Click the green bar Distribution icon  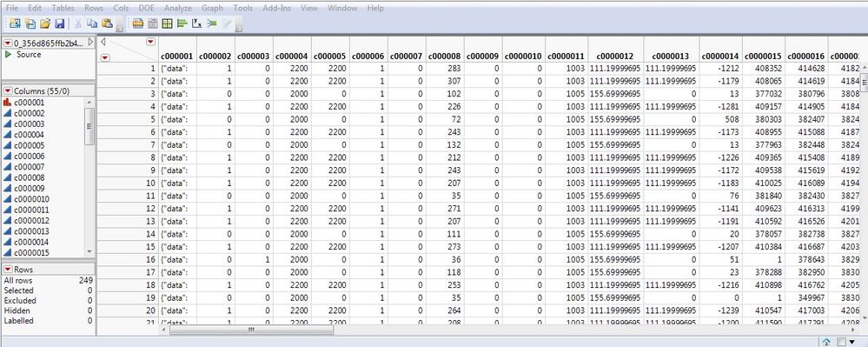(x=182, y=23)
